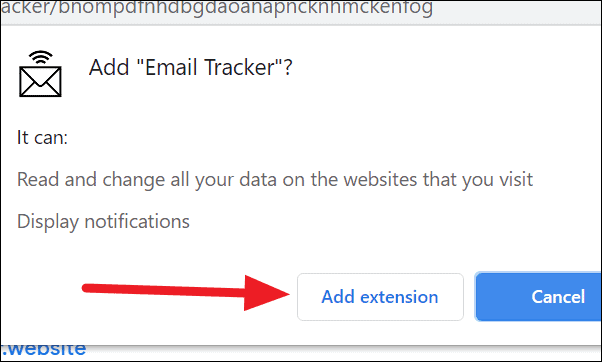Click 'that you visit' at the end of the permission line
Viewport: 602px width, 362px height.
tap(478, 180)
